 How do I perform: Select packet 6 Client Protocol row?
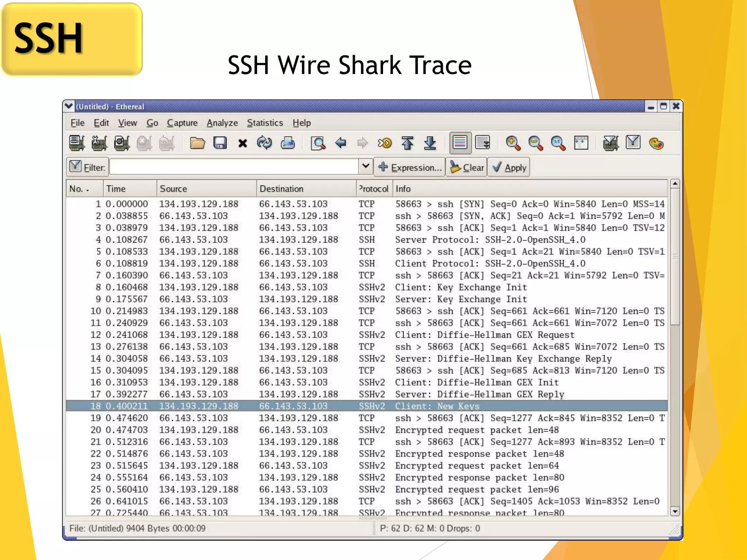pos(367,263)
